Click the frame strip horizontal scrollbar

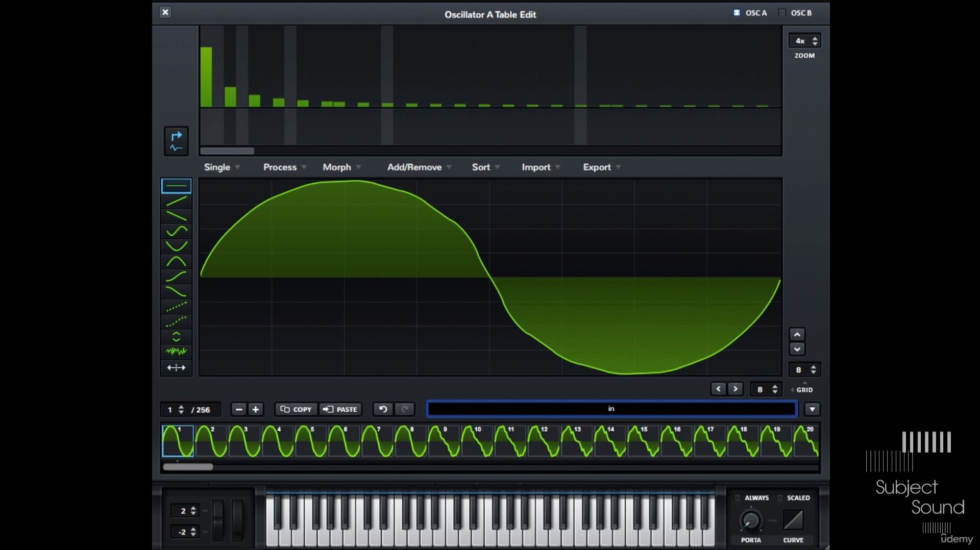pos(188,467)
